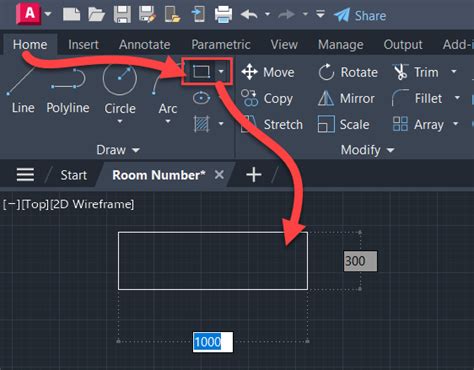Open the file tabs hamburger menu
Image resolution: width=474 pixels, height=370 pixels.
coord(25,175)
